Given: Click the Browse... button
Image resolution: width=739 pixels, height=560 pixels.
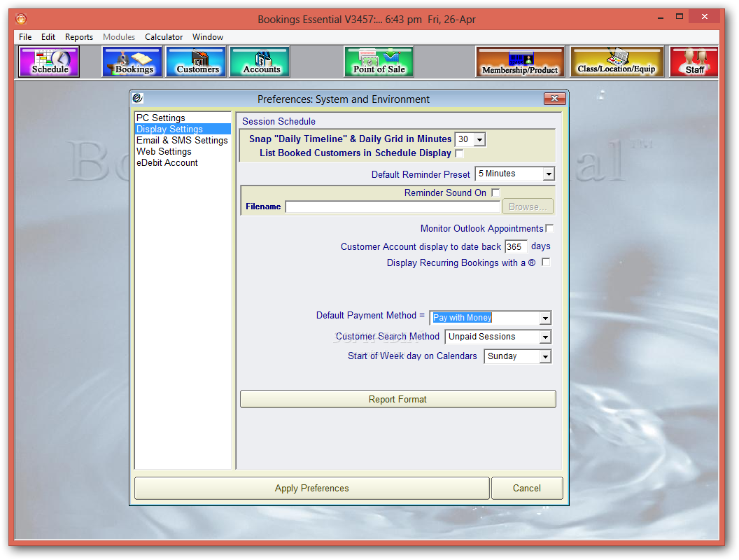Looking at the screenshot, I should pyautogui.click(x=528, y=207).
